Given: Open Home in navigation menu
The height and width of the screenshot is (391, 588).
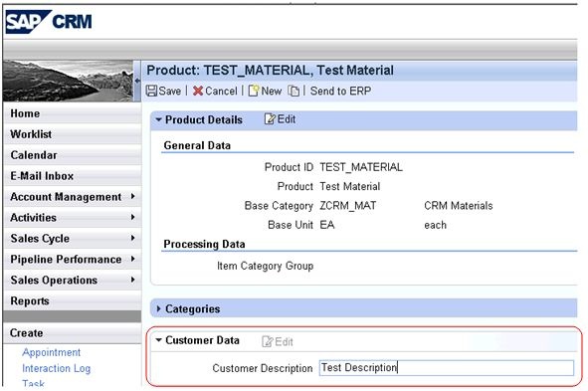Looking at the screenshot, I should click(73, 113).
